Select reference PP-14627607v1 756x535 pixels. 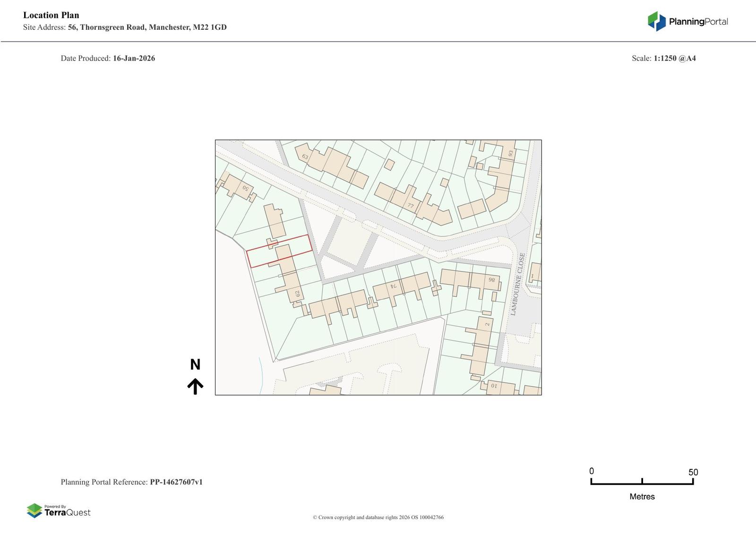[176, 482]
